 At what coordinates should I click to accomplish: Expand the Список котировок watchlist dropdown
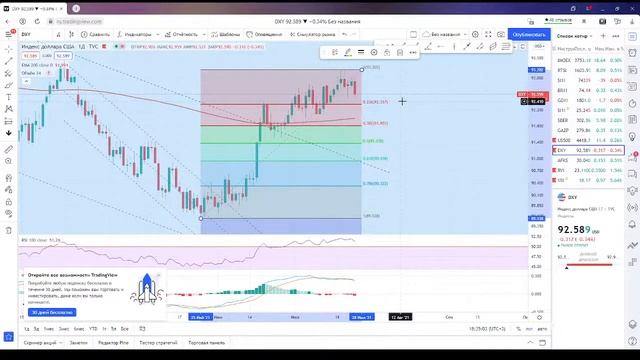(x=574, y=36)
